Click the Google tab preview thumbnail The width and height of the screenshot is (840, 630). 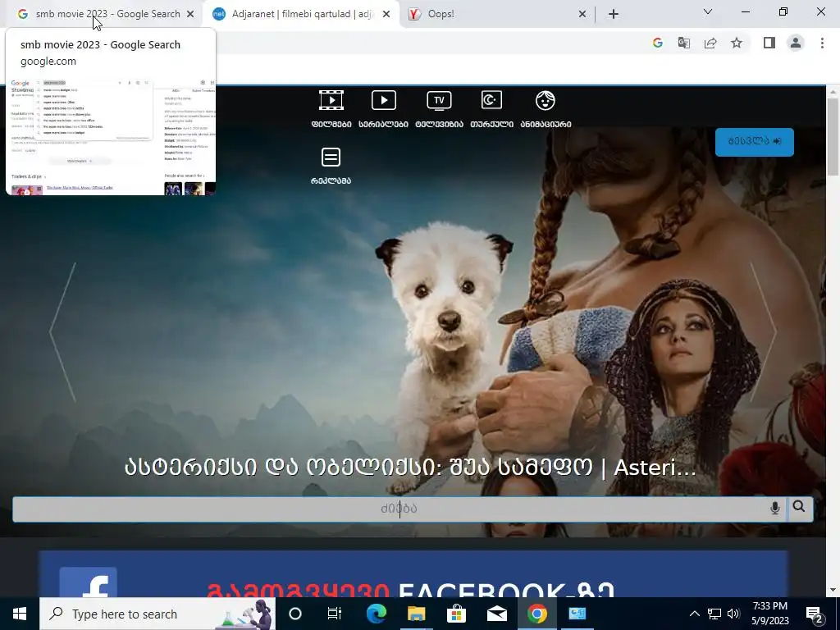point(111,137)
